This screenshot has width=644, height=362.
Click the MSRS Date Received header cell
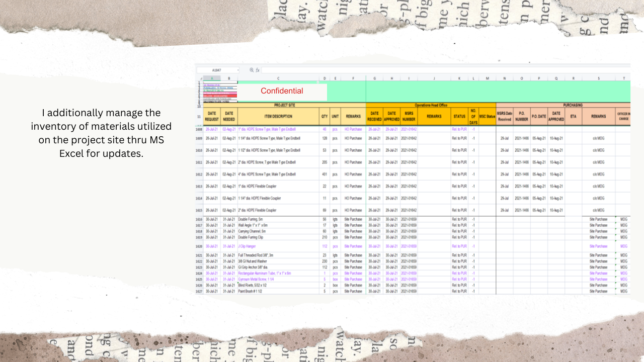[505, 116]
